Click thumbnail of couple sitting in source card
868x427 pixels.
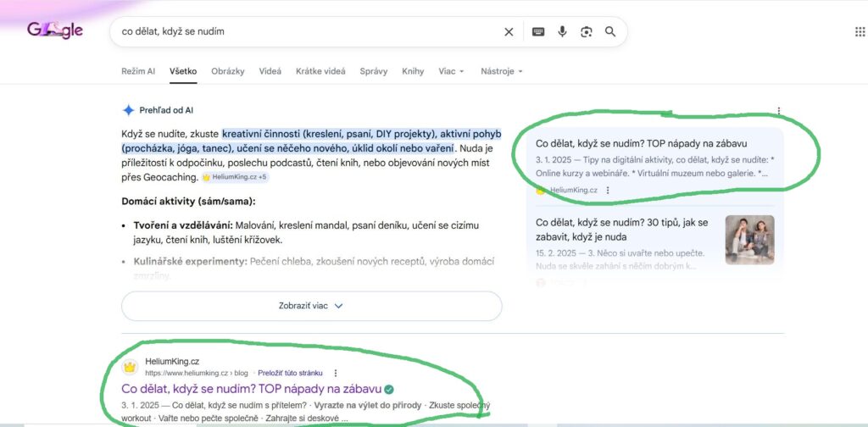click(749, 240)
